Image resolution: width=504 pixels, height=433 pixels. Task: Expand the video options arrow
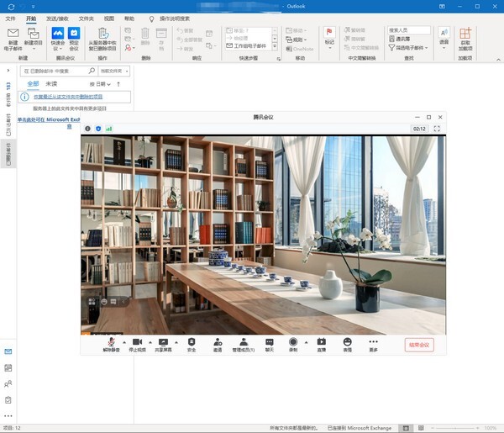point(150,342)
